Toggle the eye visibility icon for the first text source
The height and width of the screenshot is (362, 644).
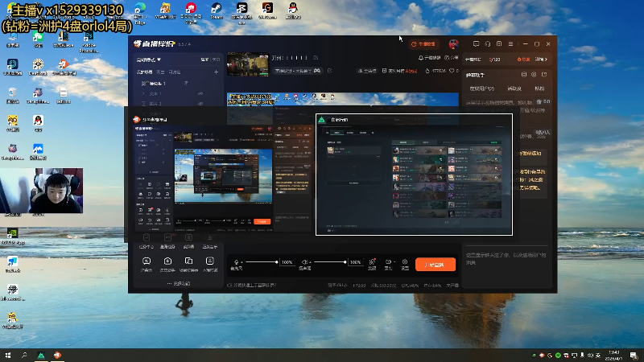pyautogui.click(x=200, y=93)
